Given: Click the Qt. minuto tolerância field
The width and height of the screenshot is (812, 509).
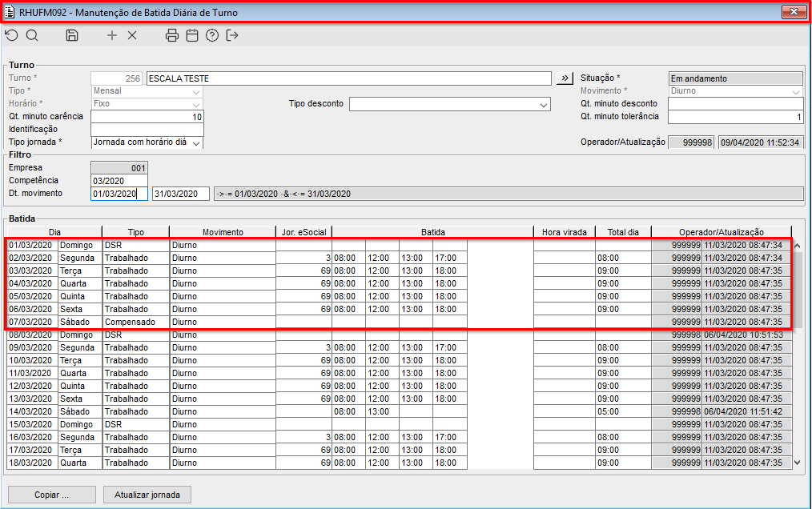Looking at the screenshot, I should pos(735,117).
